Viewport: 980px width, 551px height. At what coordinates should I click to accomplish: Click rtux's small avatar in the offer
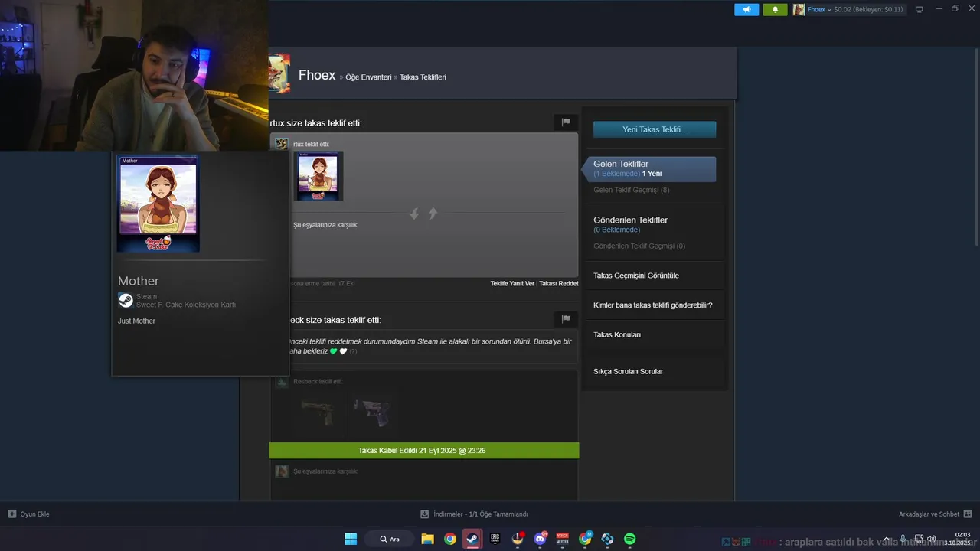(x=281, y=144)
